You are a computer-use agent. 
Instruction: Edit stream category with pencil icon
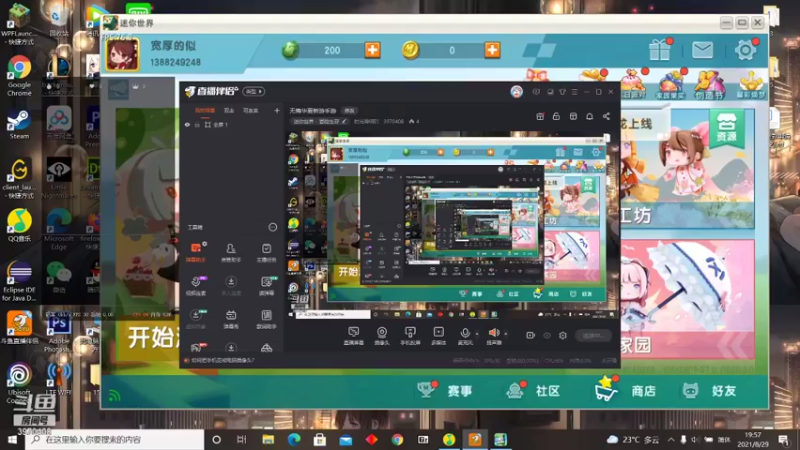pyautogui.click(x=344, y=121)
